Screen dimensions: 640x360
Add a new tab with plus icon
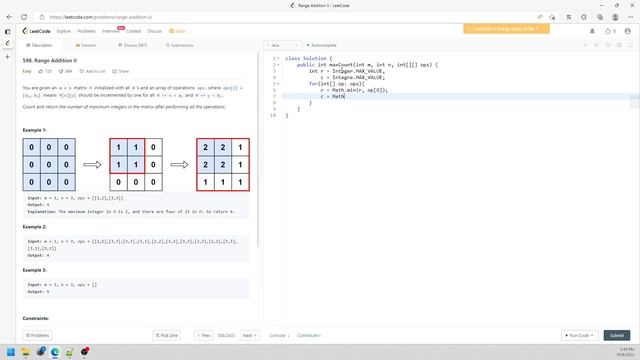coord(7,57)
